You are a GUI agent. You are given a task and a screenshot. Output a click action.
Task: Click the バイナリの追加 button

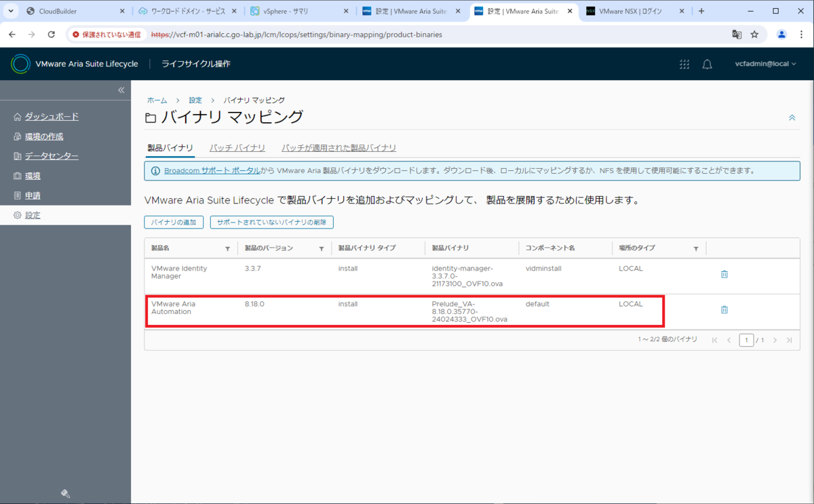[174, 222]
